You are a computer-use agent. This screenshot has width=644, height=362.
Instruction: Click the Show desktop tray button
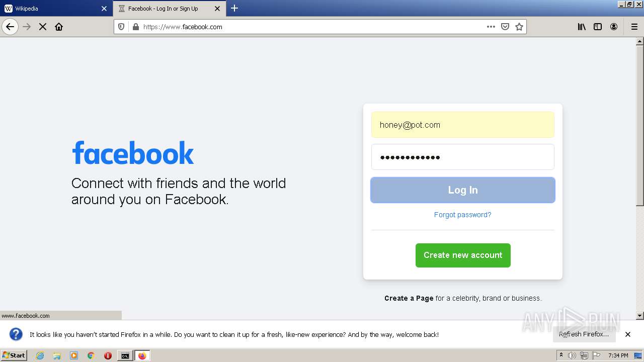click(638, 355)
